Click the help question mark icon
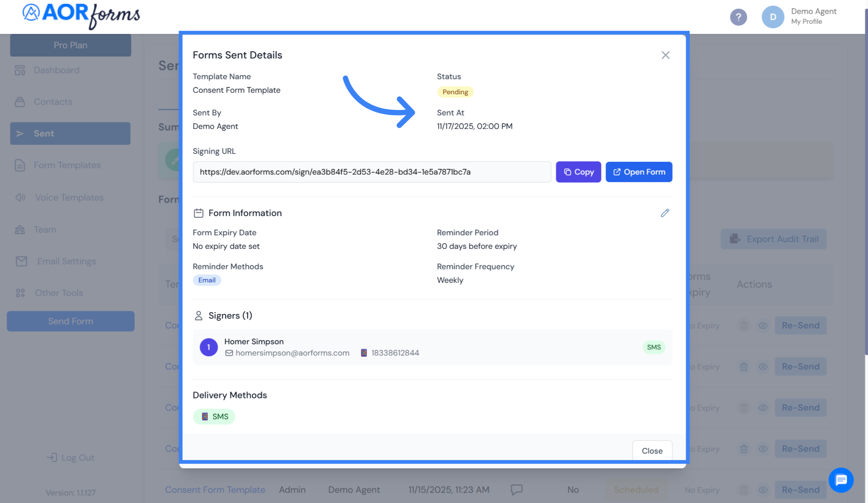 coord(738,17)
